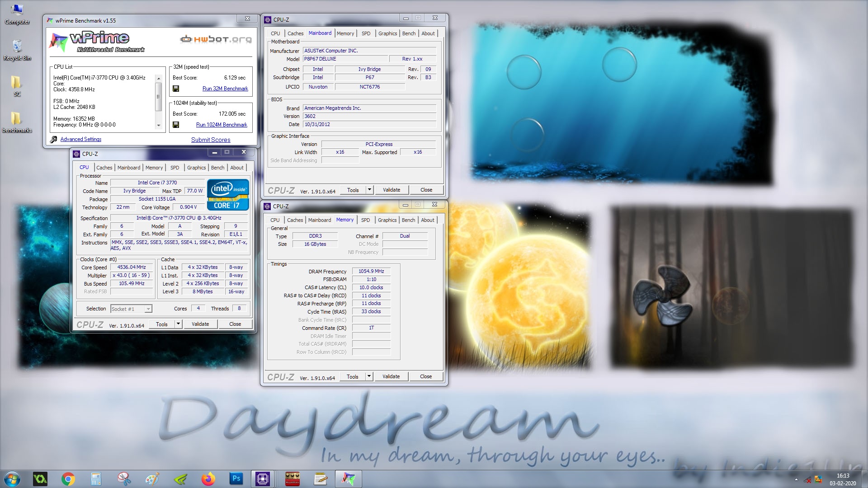Switch to Caches tab in CPU-Z CPU window
This screenshot has width=868, height=488.
pyautogui.click(x=104, y=168)
